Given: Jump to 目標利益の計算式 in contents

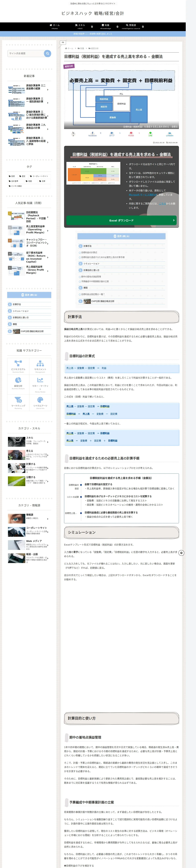Looking at the screenshot, I should (89, 252).
